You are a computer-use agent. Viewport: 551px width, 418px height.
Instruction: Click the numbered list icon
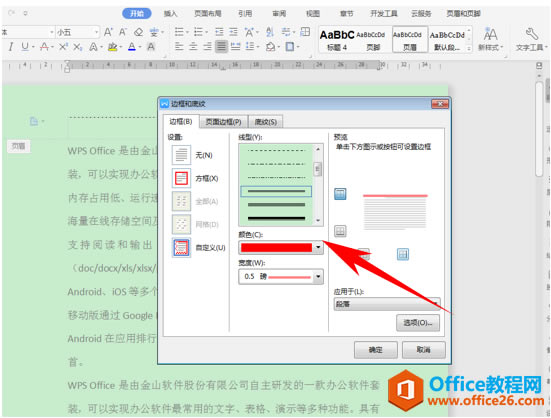[199, 32]
